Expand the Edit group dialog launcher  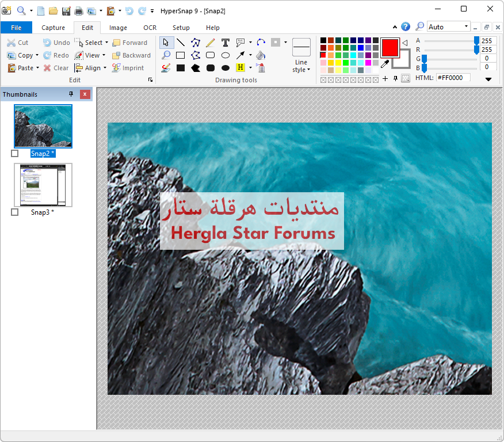tap(150, 80)
